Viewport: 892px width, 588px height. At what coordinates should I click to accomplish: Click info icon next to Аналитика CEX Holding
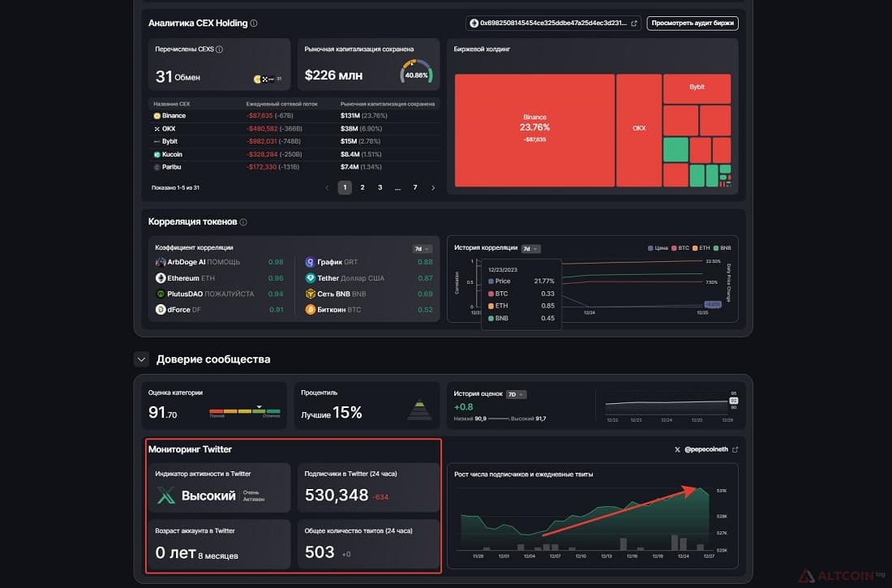(254, 24)
